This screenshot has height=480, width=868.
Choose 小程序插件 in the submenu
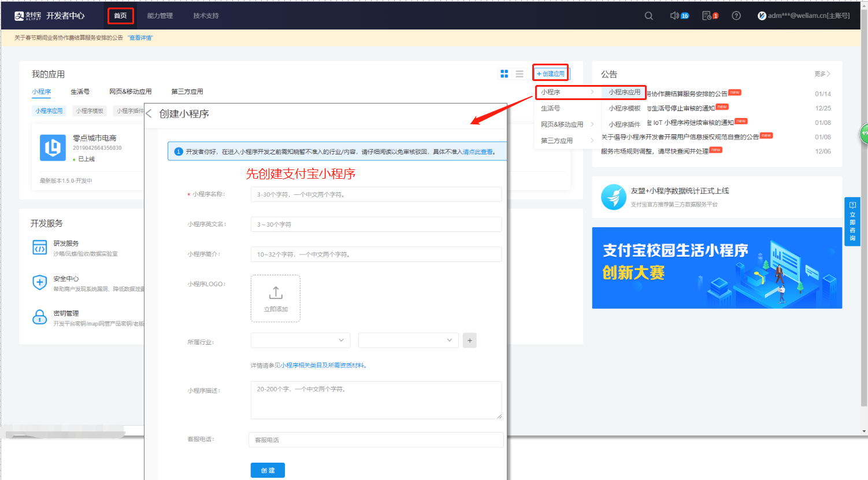625,124
